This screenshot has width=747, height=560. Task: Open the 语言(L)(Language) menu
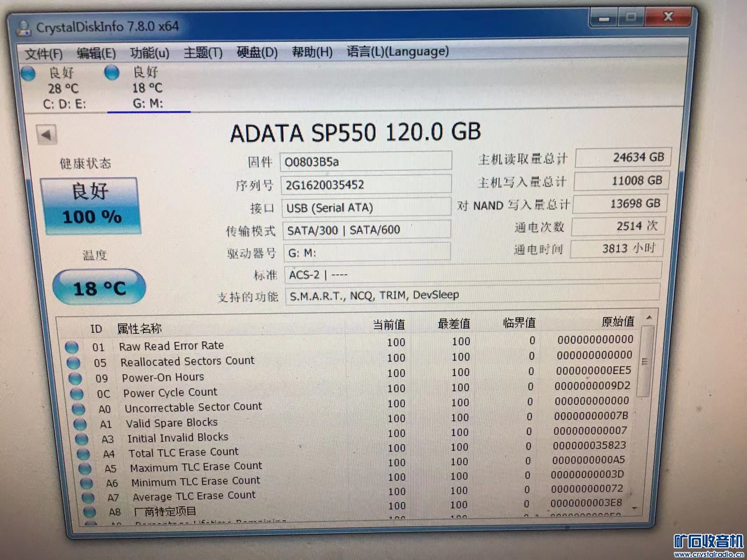pyautogui.click(x=398, y=52)
